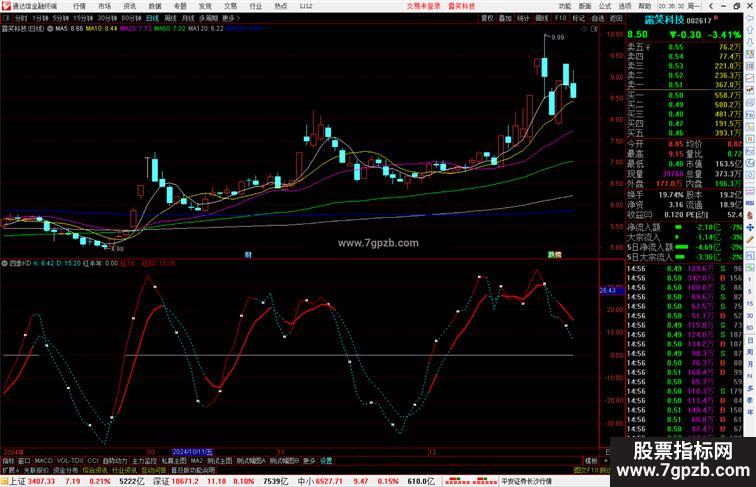This screenshot has width=756, height=487.
Task: Open the 行业资讯 tab
Action: pos(124,470)
